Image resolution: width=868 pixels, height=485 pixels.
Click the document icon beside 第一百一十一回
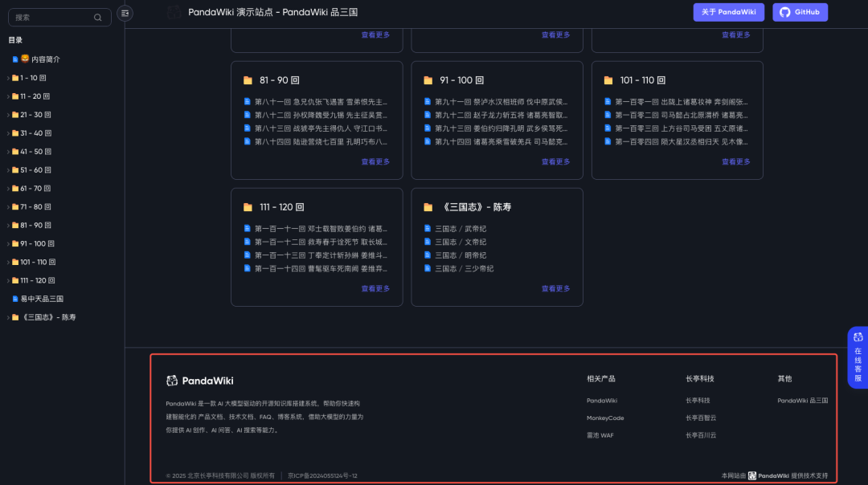pos(246,228)
